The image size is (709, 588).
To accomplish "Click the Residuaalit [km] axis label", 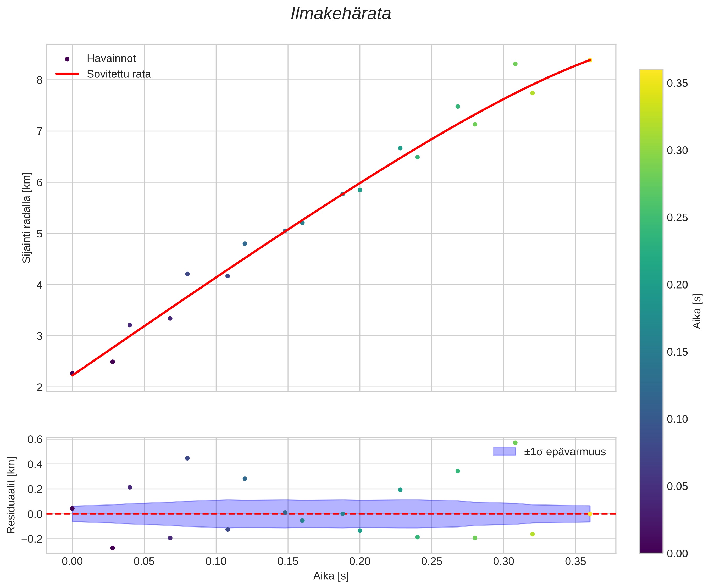I will point(11,495).
